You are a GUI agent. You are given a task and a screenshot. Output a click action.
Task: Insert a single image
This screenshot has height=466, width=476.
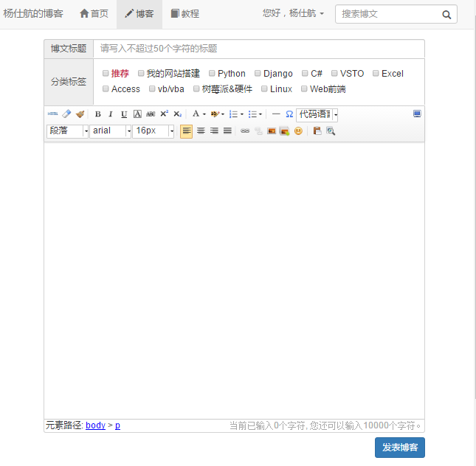272,131
